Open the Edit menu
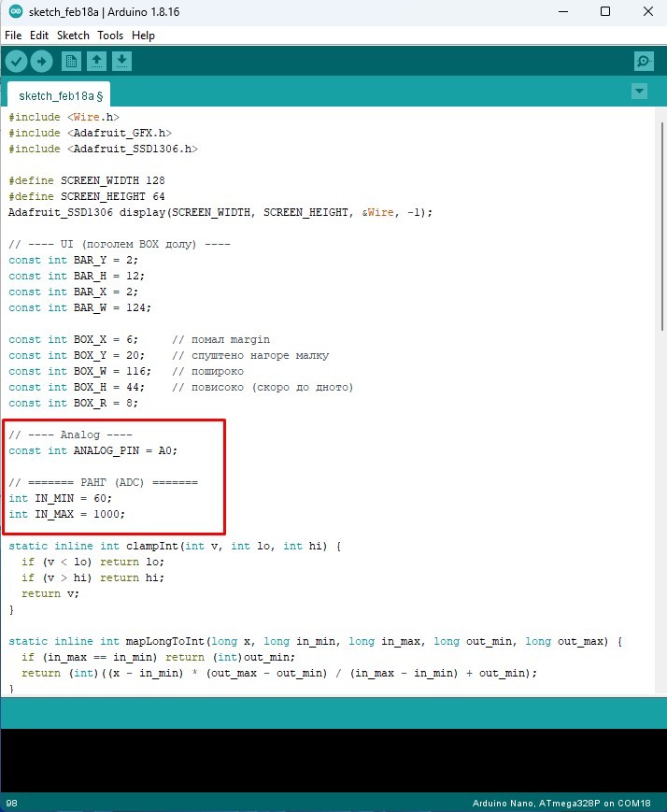 [x=38, y=36]
